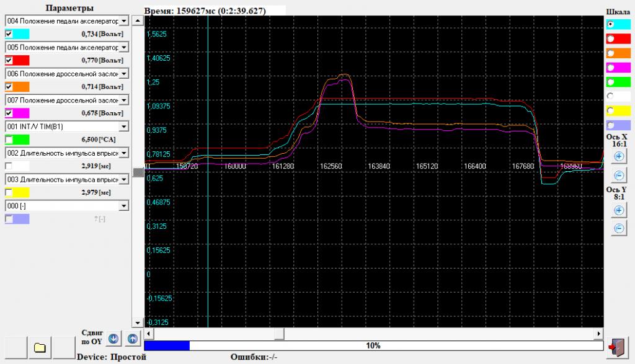Click the 0,675 [Вольт] value

click(102, 113)
